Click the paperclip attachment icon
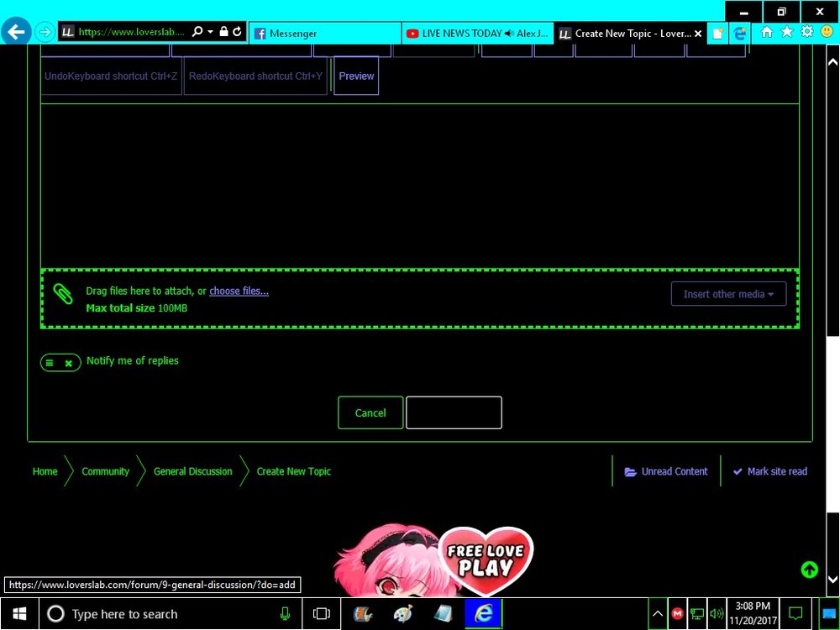Image resolution: width=840 pixels, height=630 pixels. [63, 293]
